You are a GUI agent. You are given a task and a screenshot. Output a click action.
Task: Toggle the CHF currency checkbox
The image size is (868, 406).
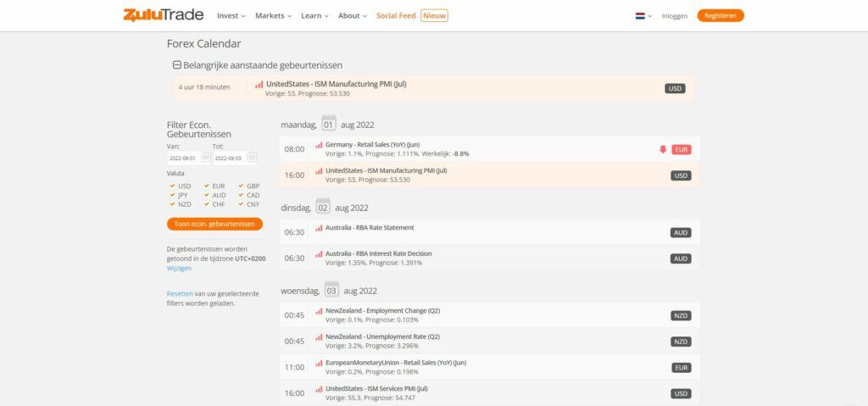point(207,203)
